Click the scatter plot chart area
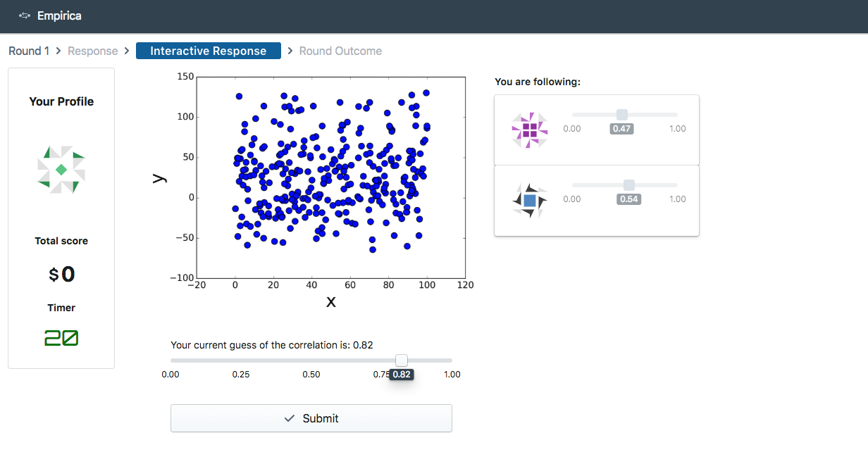868x476 pixels. coord(330,177)
